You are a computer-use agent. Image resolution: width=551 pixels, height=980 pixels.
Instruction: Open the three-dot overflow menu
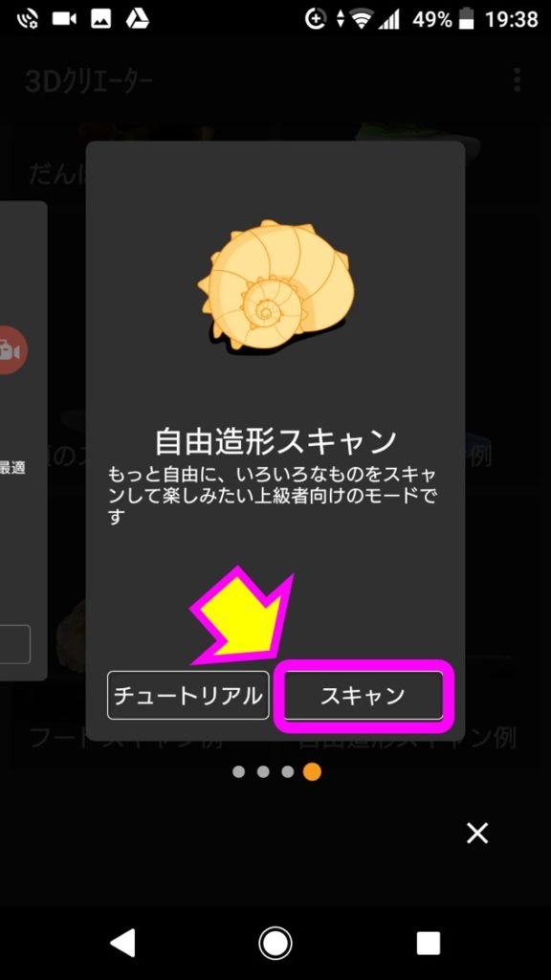[x=517, y=80]
